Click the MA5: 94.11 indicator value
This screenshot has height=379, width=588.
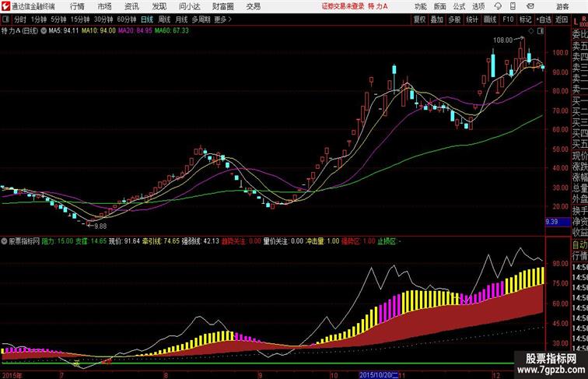[x=63, y=31]
